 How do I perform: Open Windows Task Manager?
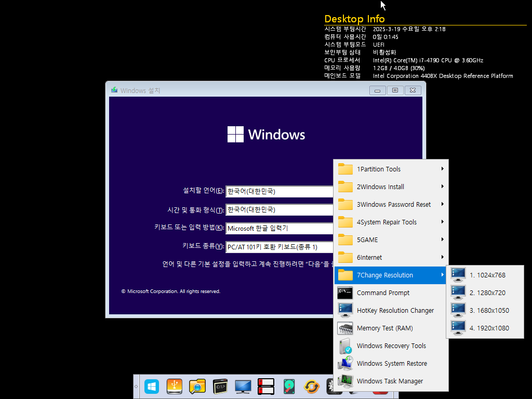pos(392,381)
